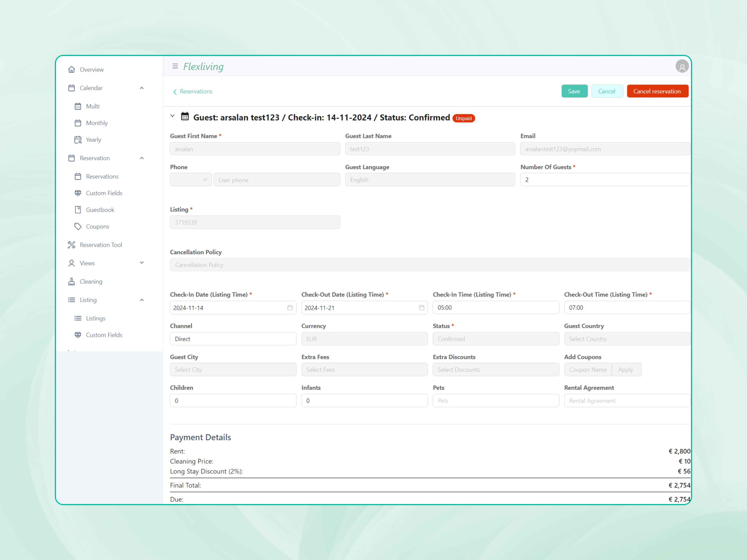Open the phone country code dropdown
This screenshot has width=747, height=560.
click(191, 180)
